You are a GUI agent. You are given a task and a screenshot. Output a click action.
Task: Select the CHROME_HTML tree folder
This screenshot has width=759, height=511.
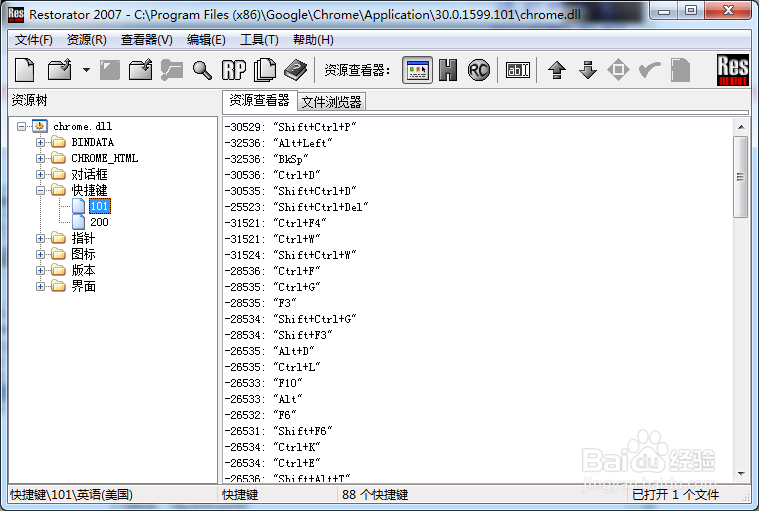[x=105, y=158]
